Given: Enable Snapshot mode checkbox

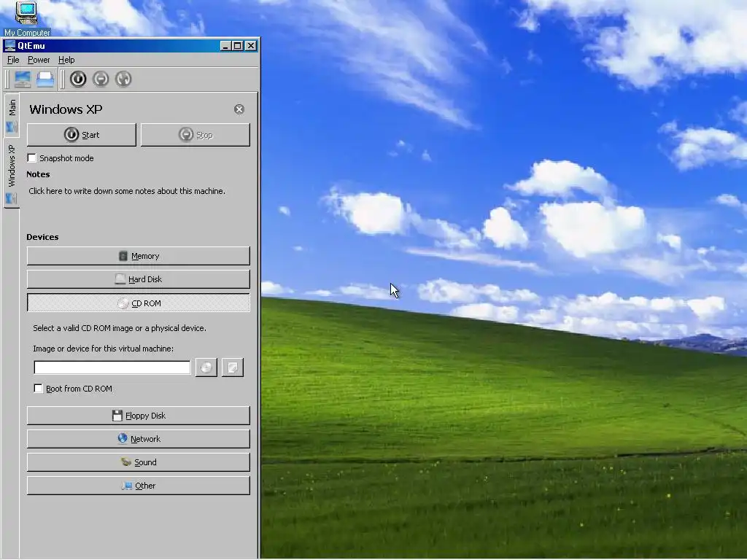Looking at the screenshot, I should 32,158.
